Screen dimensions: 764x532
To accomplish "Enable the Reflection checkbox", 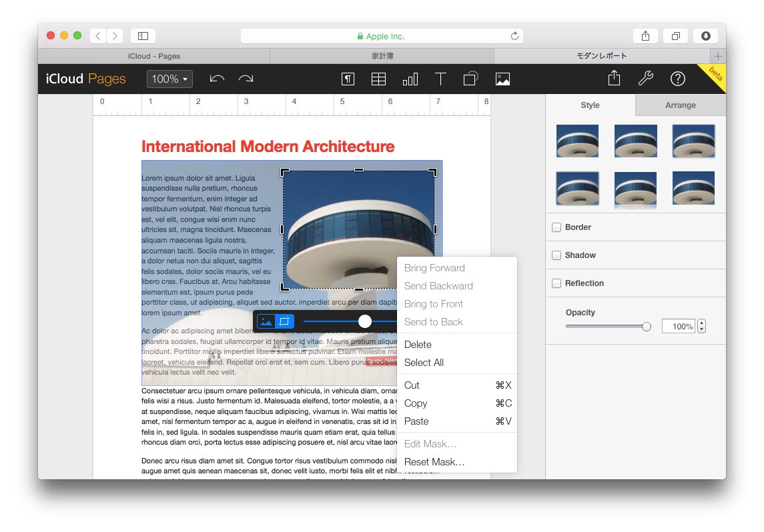I will [x=556, y=283].
